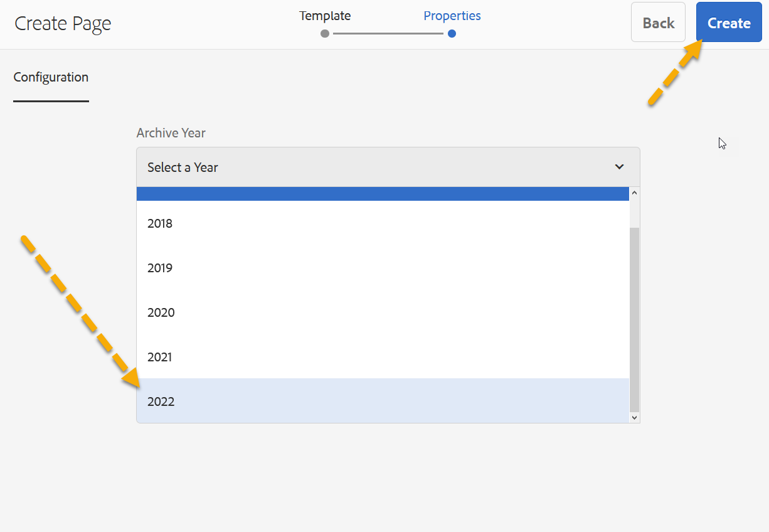Select the Properties step label

(452, 16)
